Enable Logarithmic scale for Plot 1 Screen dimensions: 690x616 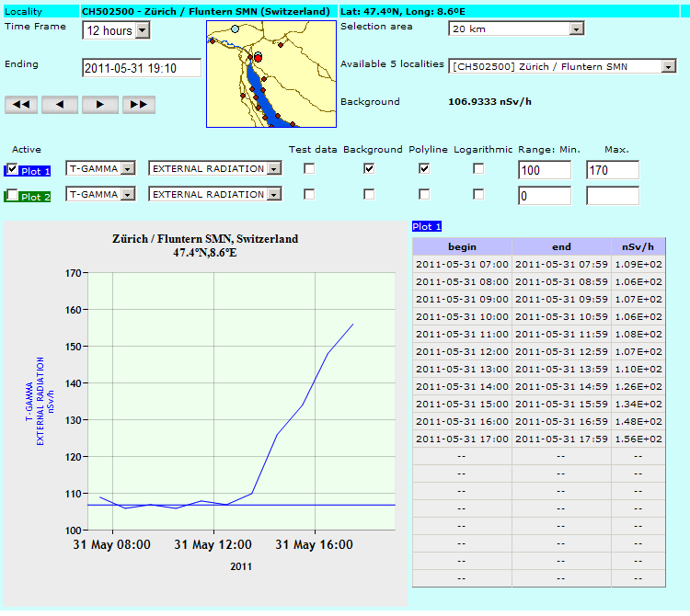click(x=478, y=169)
